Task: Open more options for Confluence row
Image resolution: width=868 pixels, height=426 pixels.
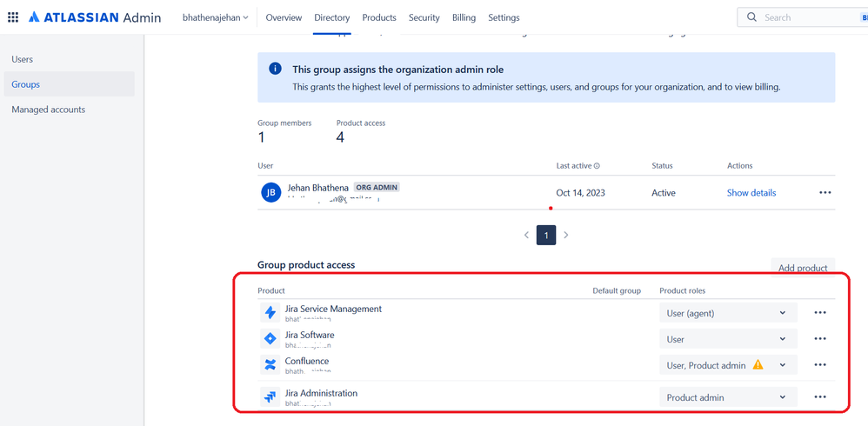Action: coord(820,364)
